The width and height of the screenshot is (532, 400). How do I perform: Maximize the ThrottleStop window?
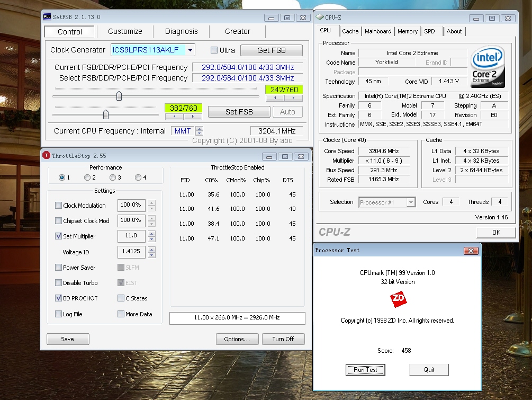point(285,156)
